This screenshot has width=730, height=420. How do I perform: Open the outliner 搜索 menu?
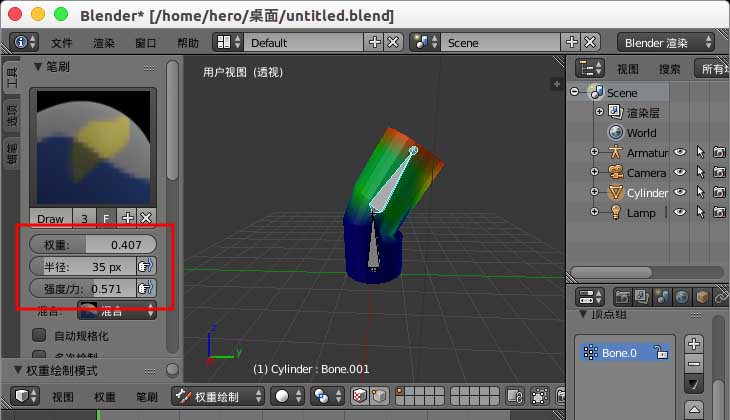pos(669,69)
